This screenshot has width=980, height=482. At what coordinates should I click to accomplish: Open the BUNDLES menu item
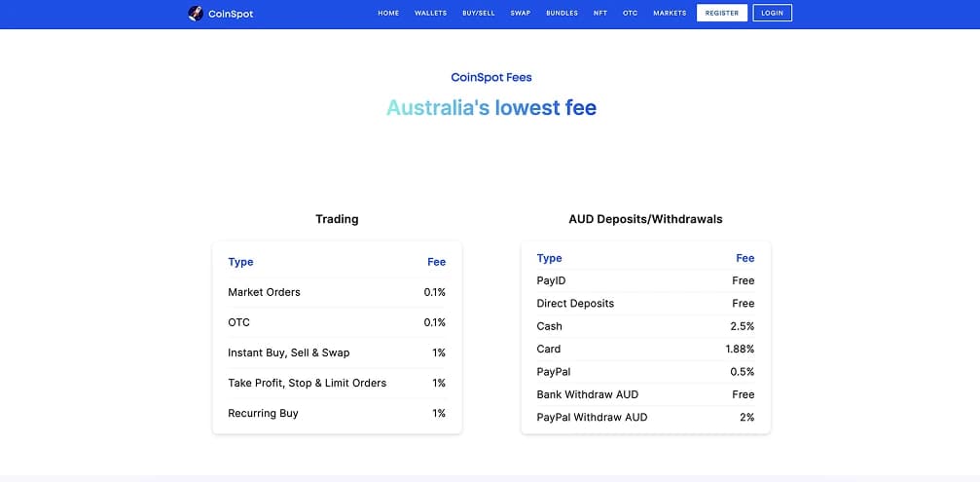coord(562,13)
